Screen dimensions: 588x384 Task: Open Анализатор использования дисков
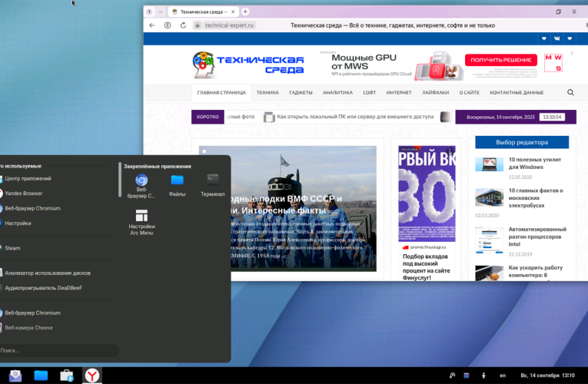[x=47, y=273]
